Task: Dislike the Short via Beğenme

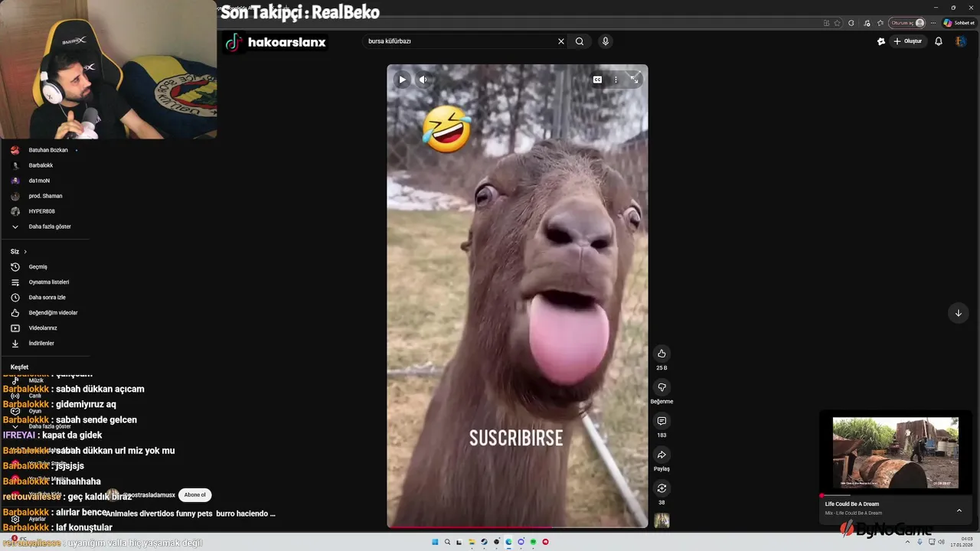Action: tap(661, 387)
